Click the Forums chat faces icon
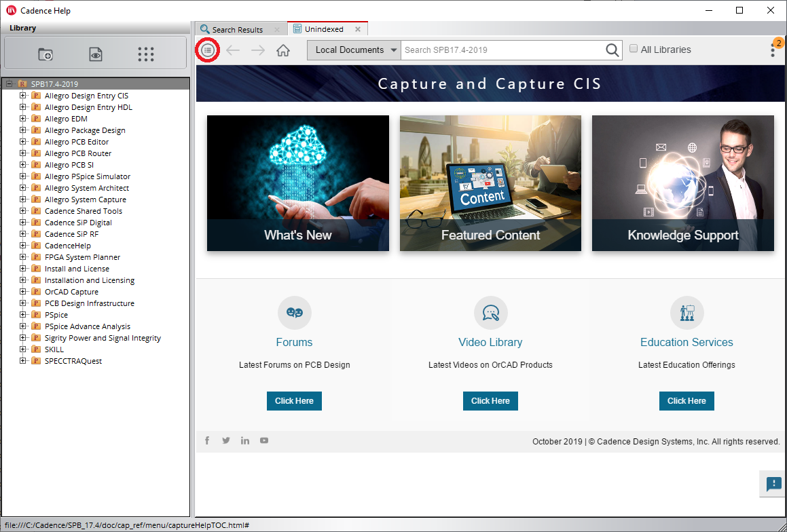This screenshot has height=532, width=787. point(295,312)
